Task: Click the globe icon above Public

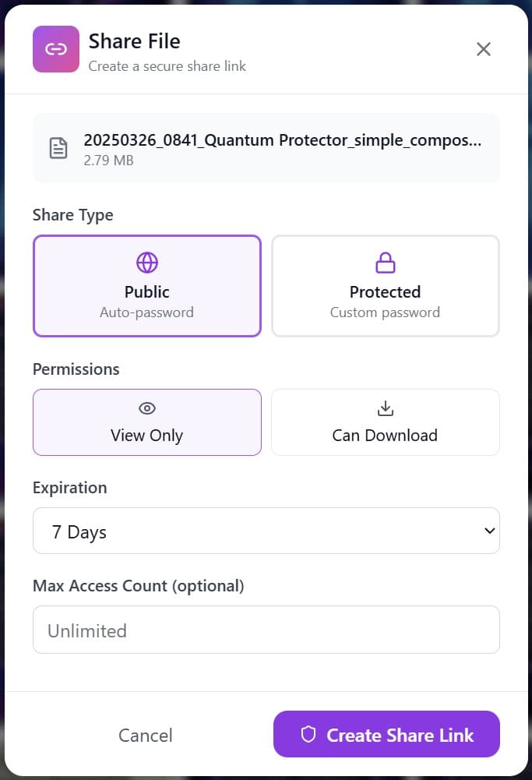Action: tap(146, 263)
